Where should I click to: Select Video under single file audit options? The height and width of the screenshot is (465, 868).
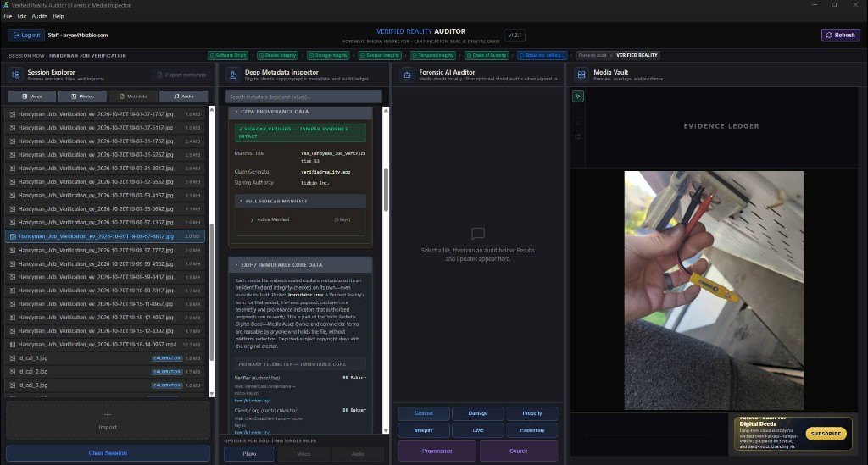(303, 453)
